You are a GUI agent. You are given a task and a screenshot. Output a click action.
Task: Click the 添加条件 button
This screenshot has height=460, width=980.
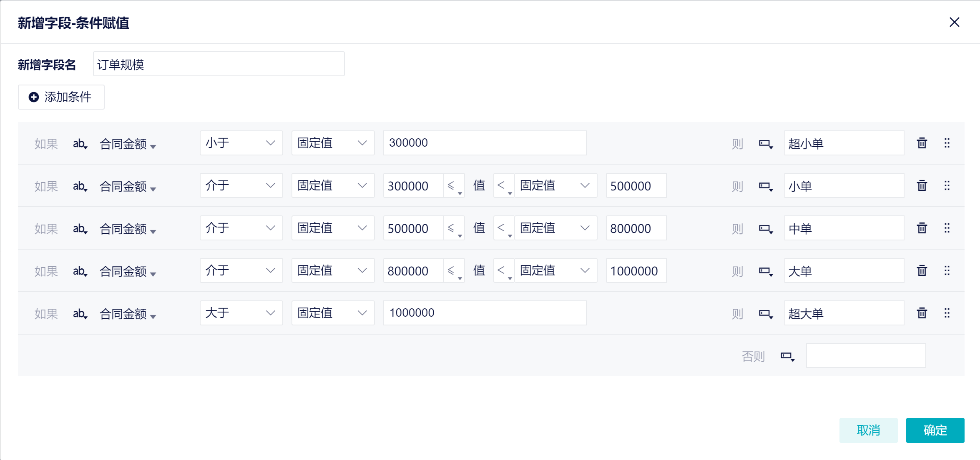pos(61,97)
